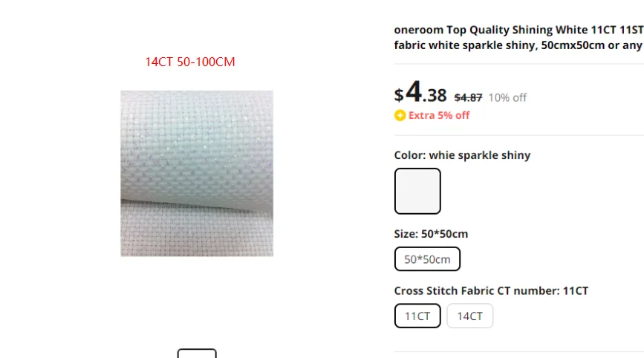
Task: Select the white sparkle shiny color swatch
Action: pos(417,191)
